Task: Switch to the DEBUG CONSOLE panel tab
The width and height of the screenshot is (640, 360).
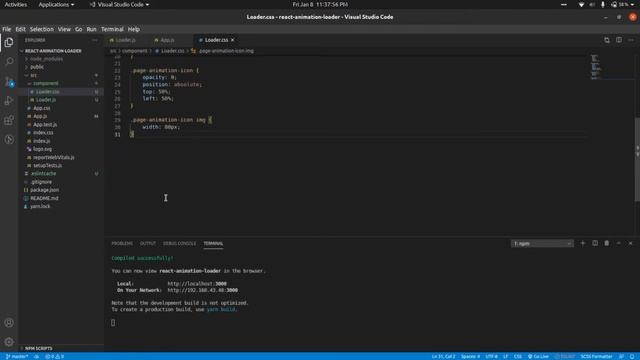Action: point(180,243)
